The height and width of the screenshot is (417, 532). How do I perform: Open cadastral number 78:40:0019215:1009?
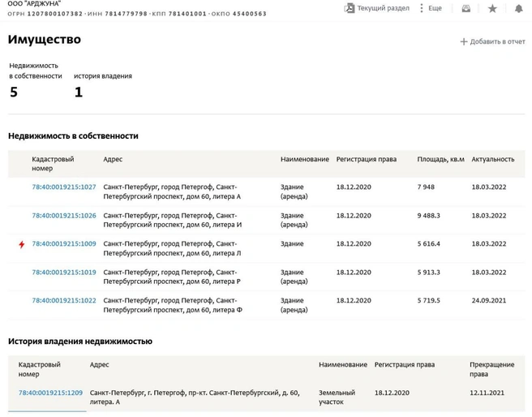(x=64, y=243)
